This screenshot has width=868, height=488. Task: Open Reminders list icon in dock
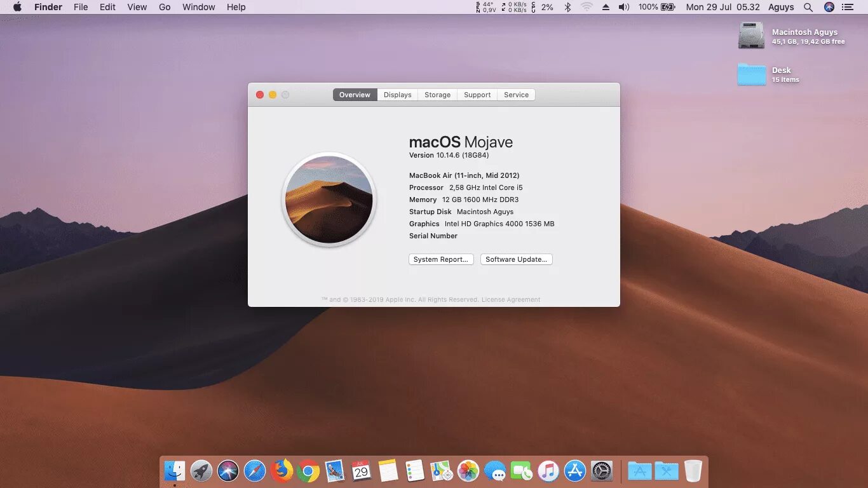pos(415,471)
